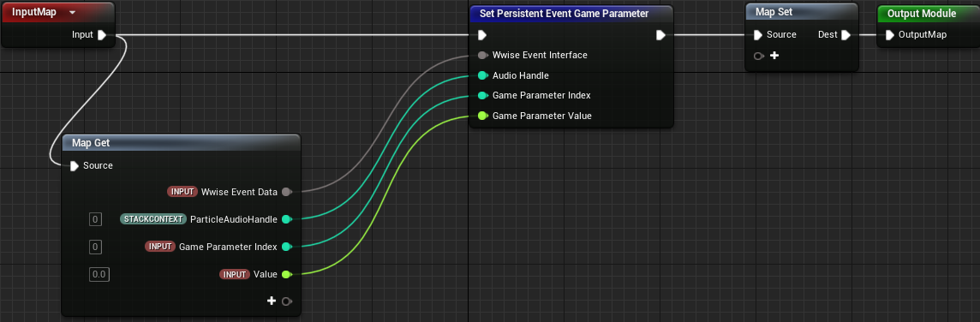Select the Game Parameter Value input pin
This screenshot has width=980, height=322.
(482, 116)
